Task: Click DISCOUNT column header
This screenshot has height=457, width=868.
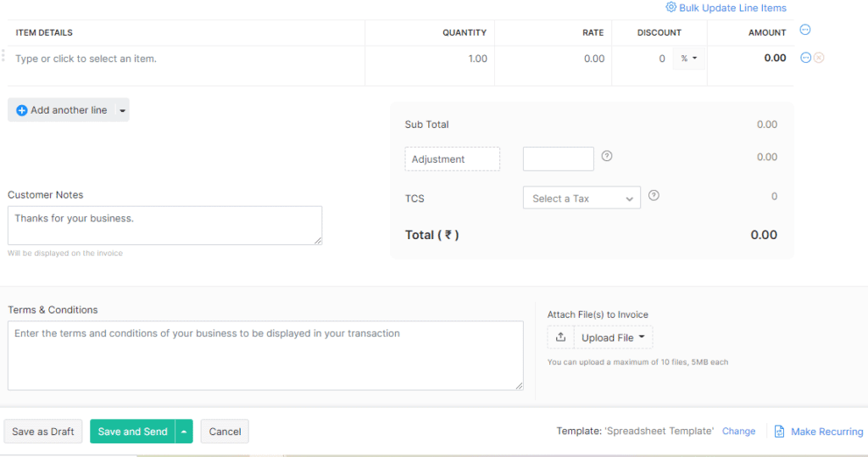Action: point(659,33)
